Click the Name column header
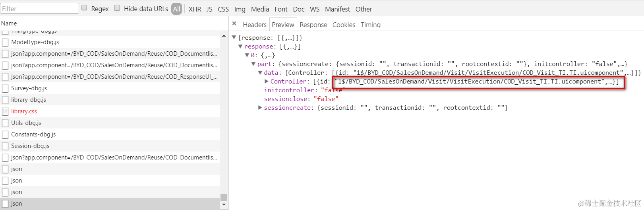 coord(114,23)
